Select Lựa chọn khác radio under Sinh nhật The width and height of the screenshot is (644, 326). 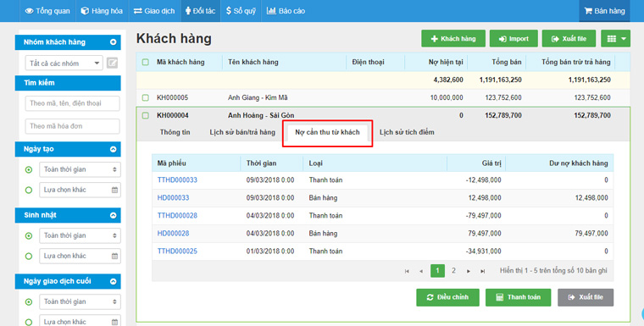point(29,257)
